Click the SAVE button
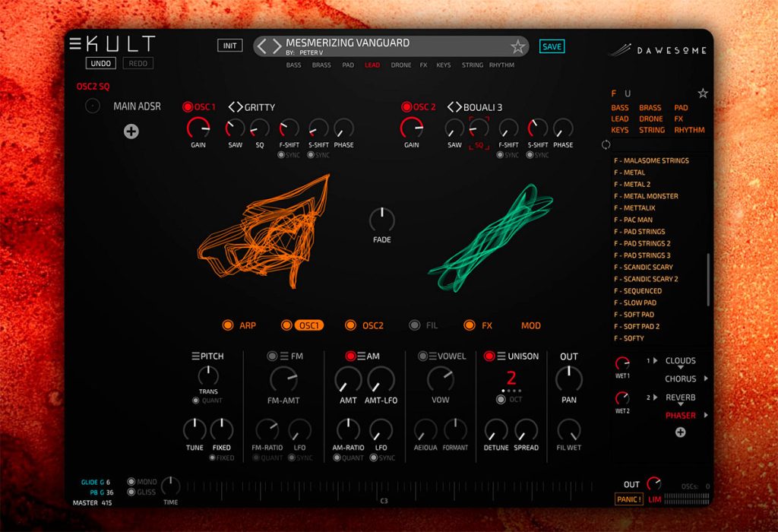This screenshot has height=532, width=778. tap(552, 46)
